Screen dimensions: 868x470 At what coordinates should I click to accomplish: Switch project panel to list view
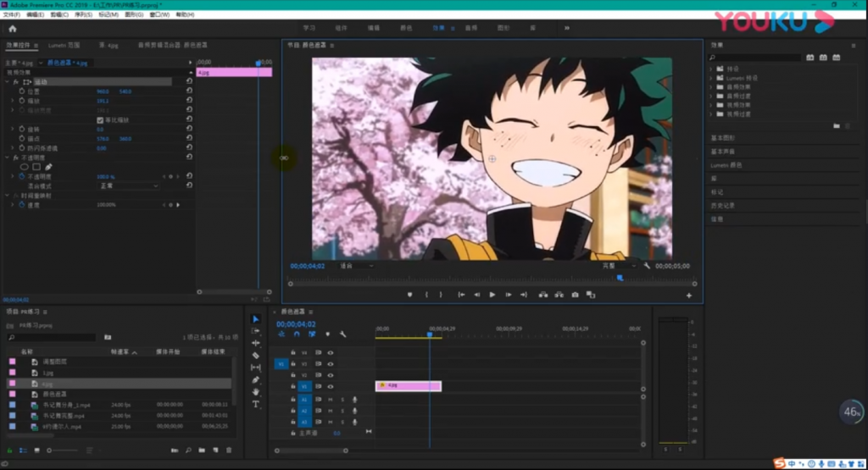pos(23,450)
